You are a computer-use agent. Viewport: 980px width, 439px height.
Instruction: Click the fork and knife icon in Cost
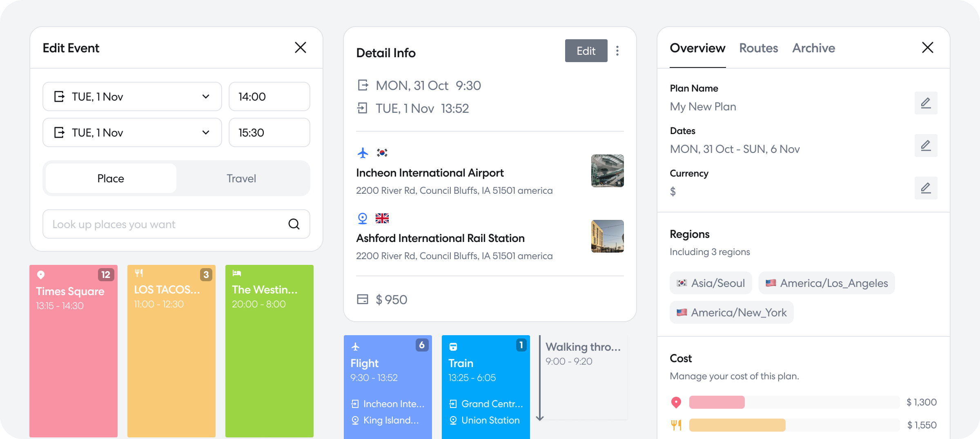coord(676,425)
